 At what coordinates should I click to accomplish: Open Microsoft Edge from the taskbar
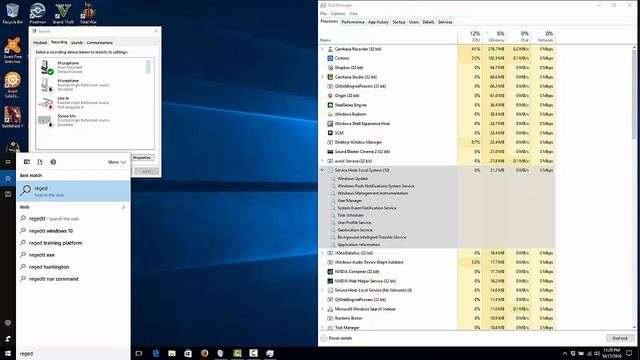pos(156,353)
